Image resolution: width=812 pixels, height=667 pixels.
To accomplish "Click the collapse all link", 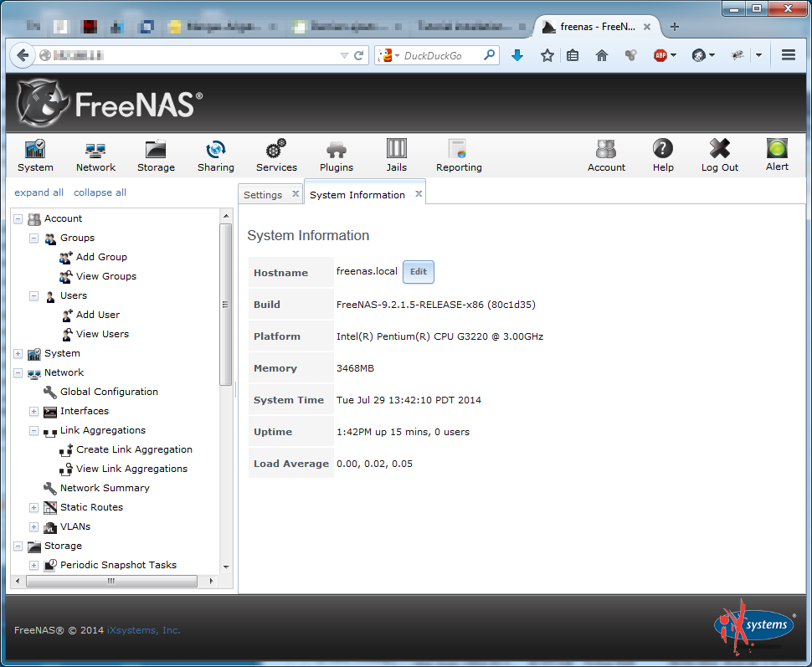I will click(x=100, y=192).
